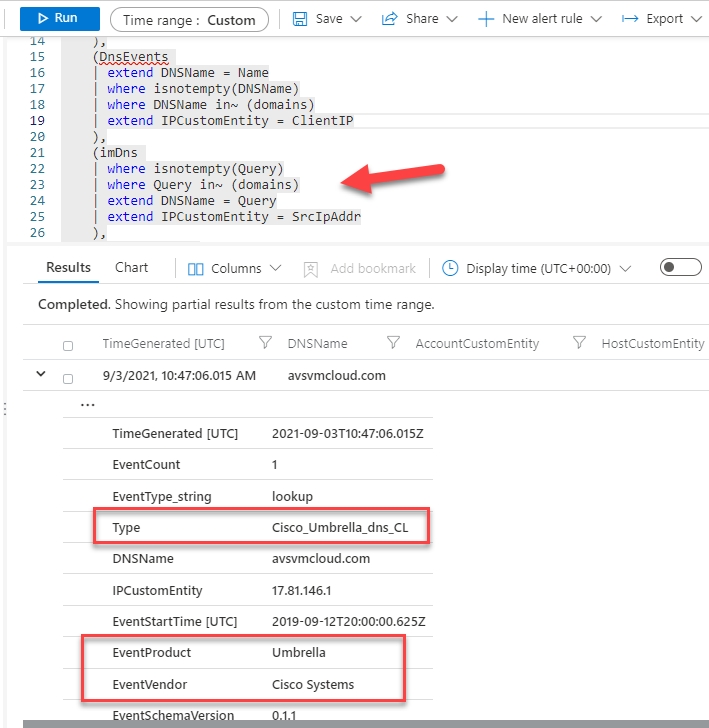Open the three-dots row options menu
The image size is (709, 728).
[88, 406]
